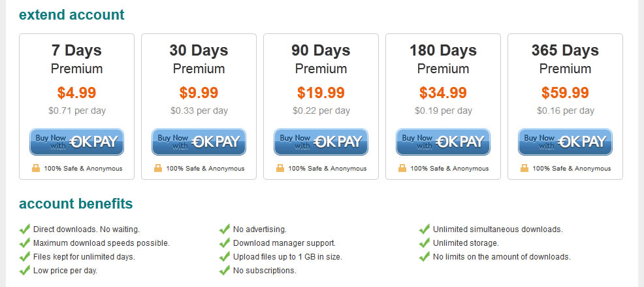
Task: Click the lock icon under 180 Days plan
Action: 402,168
